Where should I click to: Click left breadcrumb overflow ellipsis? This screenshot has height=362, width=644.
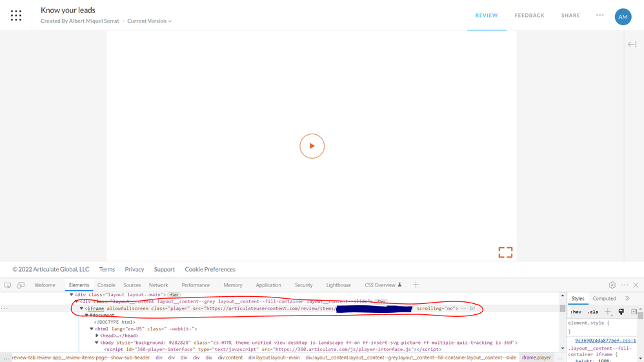coord(6,358)
